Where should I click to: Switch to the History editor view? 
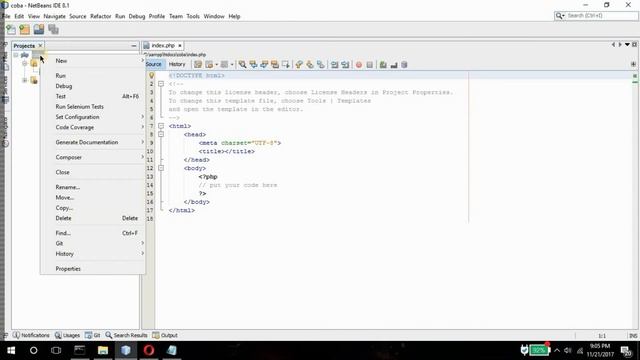click(x=177, y=64)
